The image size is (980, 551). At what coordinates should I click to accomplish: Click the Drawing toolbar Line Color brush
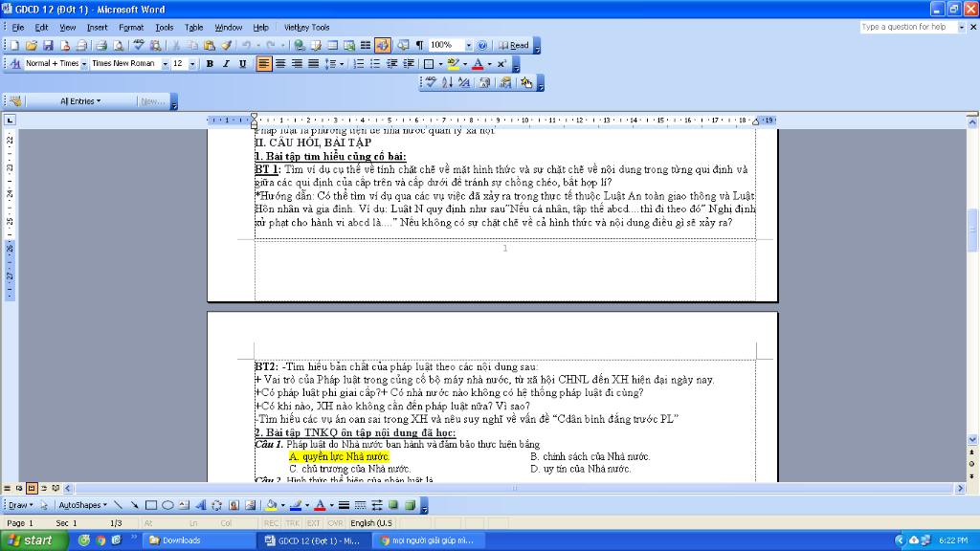(297, 505)
